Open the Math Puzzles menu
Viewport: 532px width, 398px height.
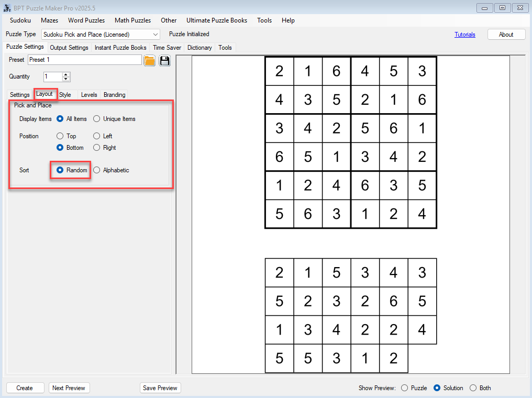[x=132, y=20]
